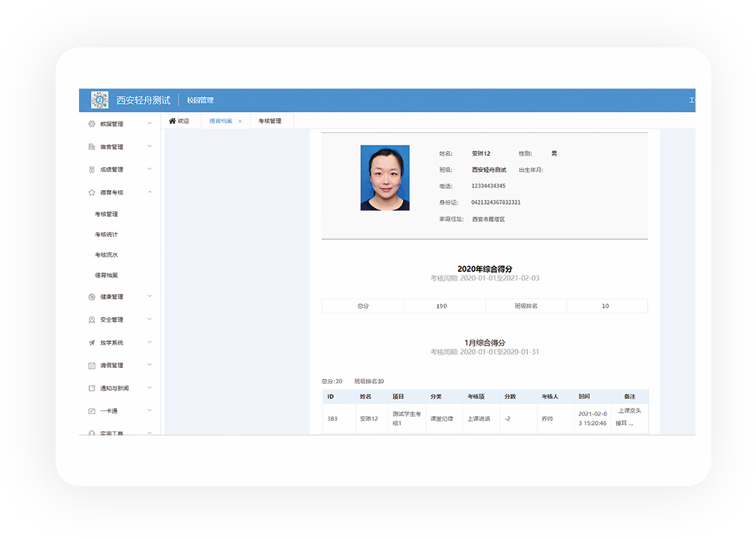This screenshot has width=756, height=539.
Task: Click the icon beside 通知与新闻
Action: (x=91, y=388)
